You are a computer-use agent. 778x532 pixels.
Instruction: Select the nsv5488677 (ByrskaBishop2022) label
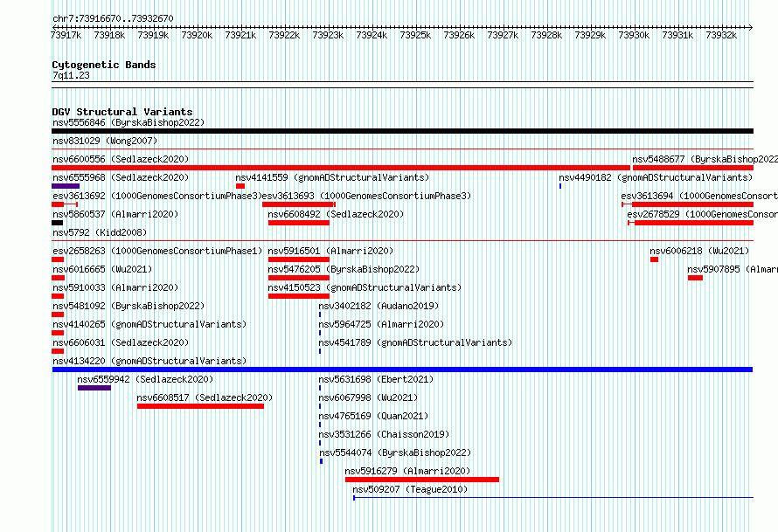[x=705, y=159]
